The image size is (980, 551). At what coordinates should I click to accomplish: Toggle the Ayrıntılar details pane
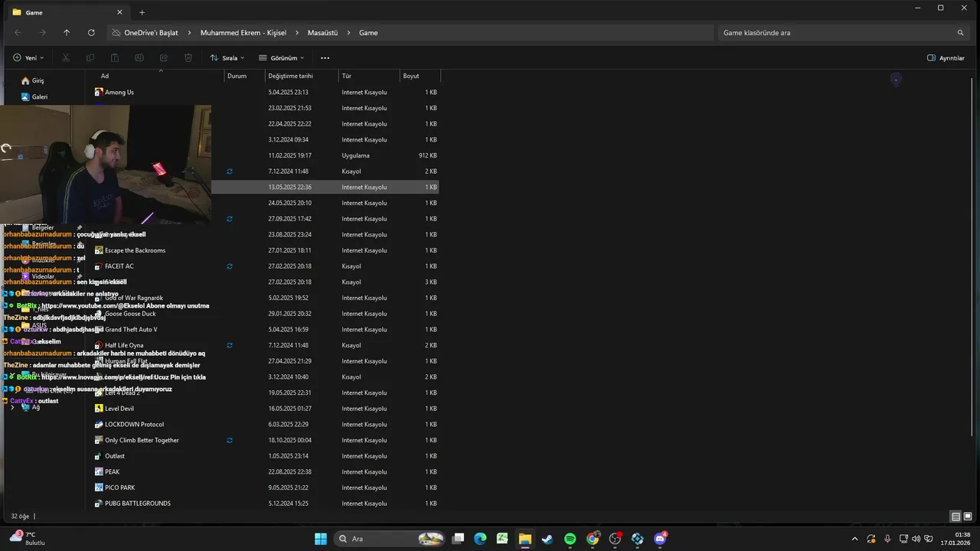point(946,58)
